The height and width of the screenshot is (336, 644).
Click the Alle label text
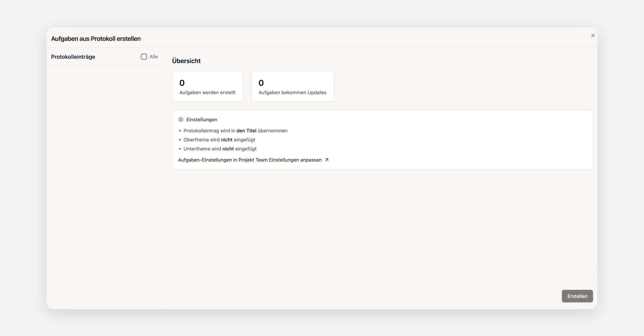point(153,57)
